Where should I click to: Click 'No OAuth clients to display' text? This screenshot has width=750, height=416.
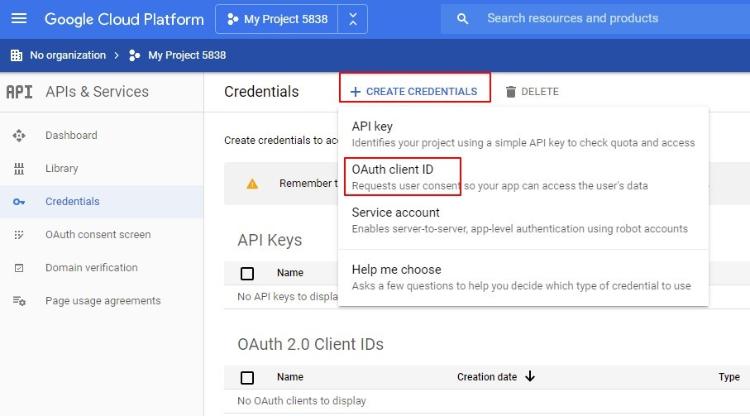[x=302, y=401]
